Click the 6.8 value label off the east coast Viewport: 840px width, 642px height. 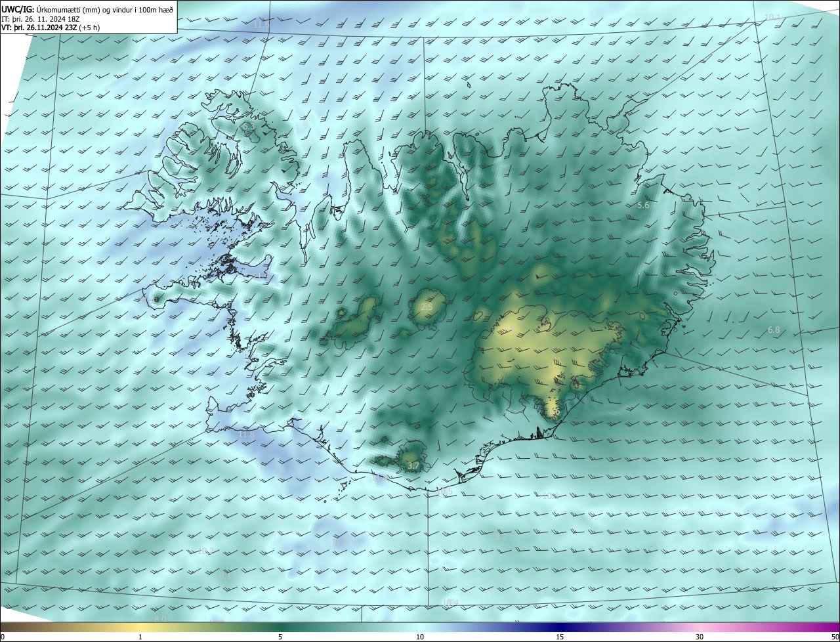point(774,330)
